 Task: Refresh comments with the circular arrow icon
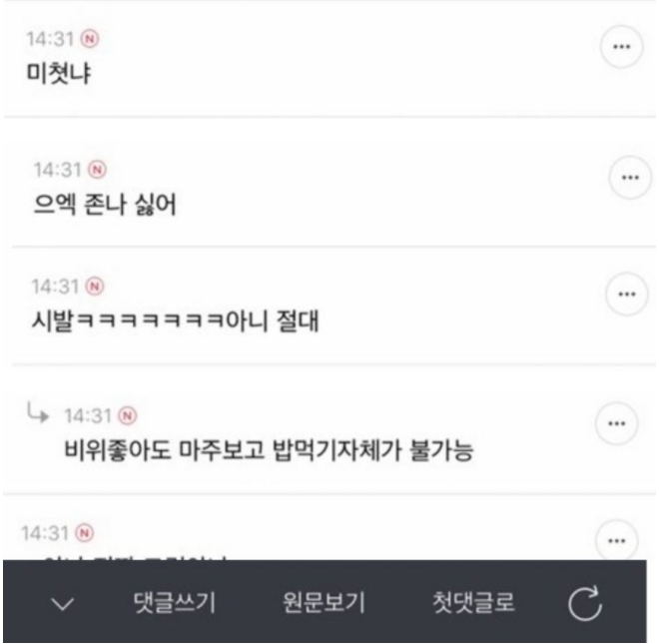coord(584,603)
